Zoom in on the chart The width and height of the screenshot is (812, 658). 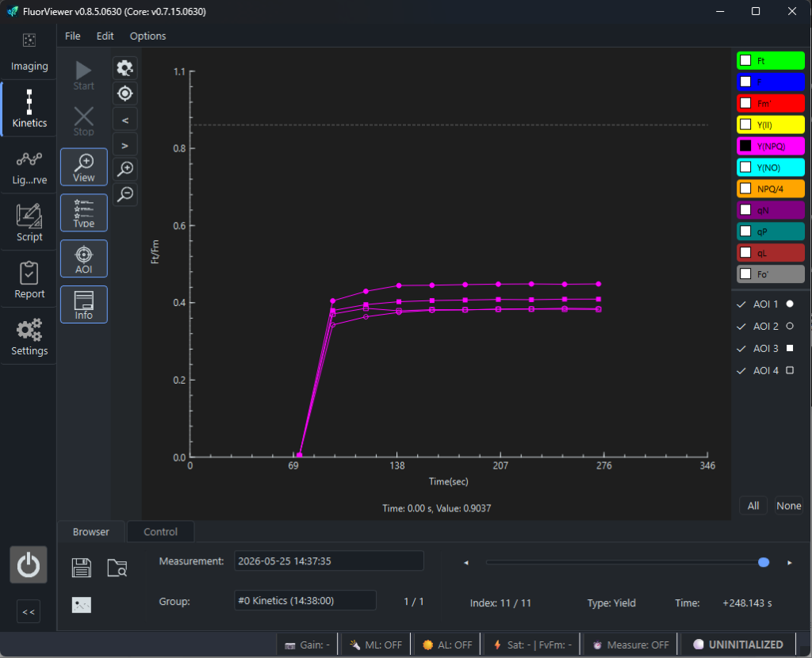point(124,169)
